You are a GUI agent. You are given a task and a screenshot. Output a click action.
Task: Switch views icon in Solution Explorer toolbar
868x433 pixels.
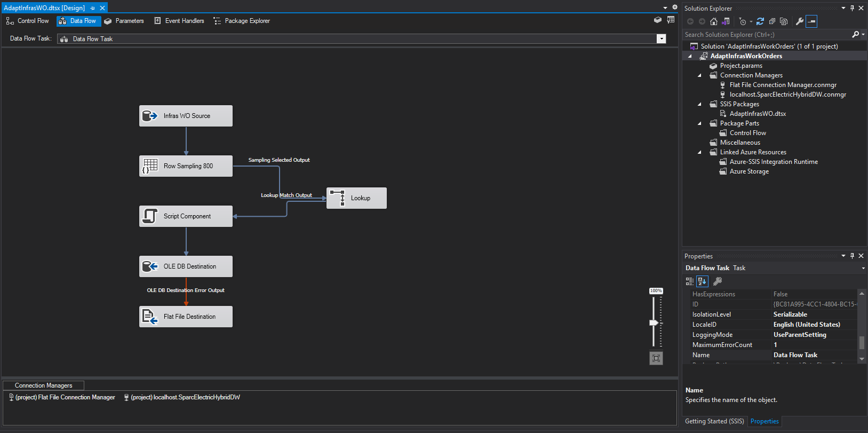726,21
